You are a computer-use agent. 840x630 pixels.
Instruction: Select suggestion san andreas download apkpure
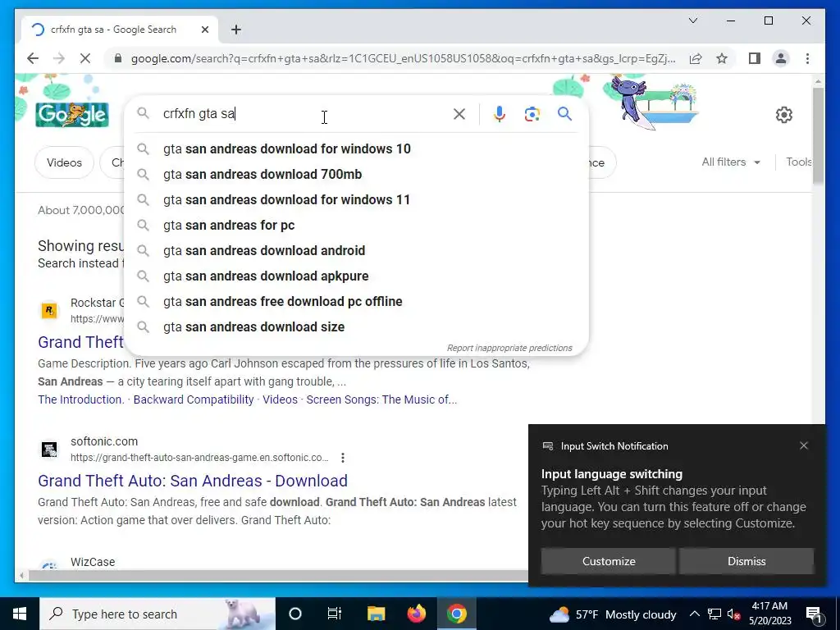point(356,276)
